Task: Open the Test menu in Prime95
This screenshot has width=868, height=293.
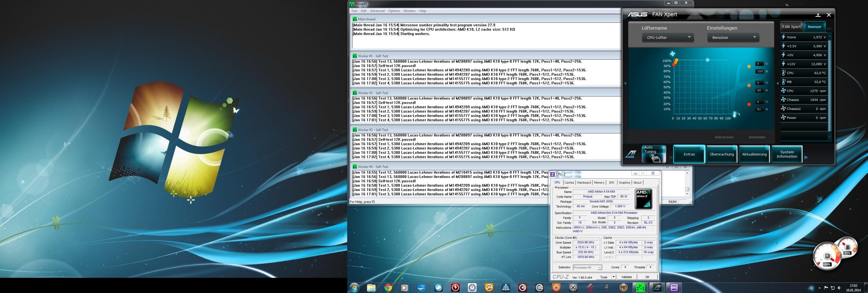Action: pos(354,11)
